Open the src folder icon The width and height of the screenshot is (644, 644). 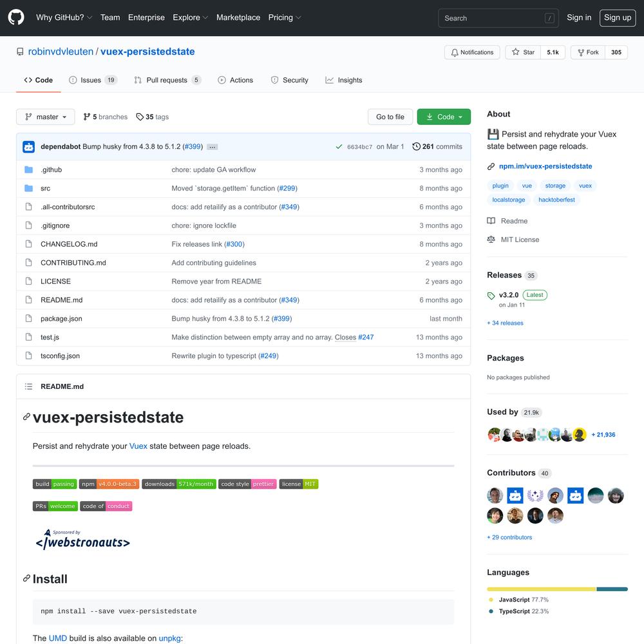click(28, 188)
